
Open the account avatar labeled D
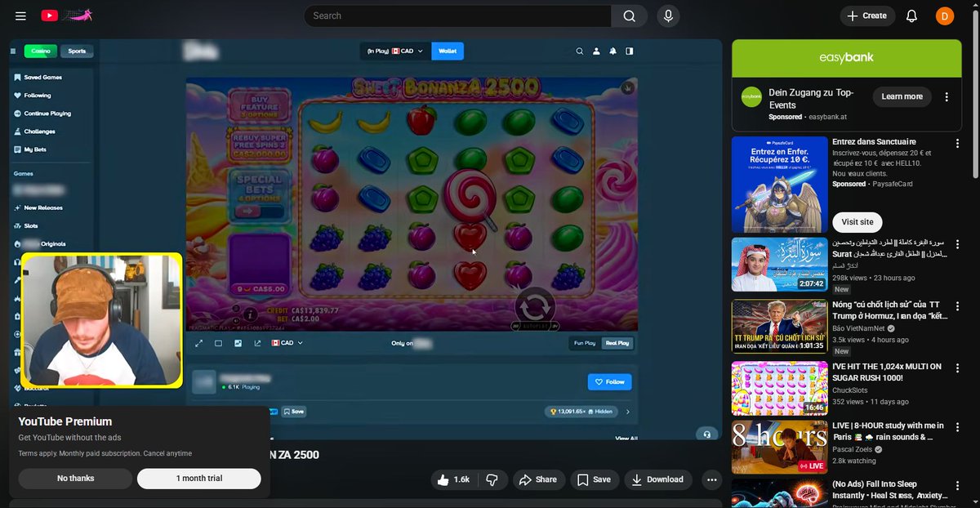[x=945, y=16]
